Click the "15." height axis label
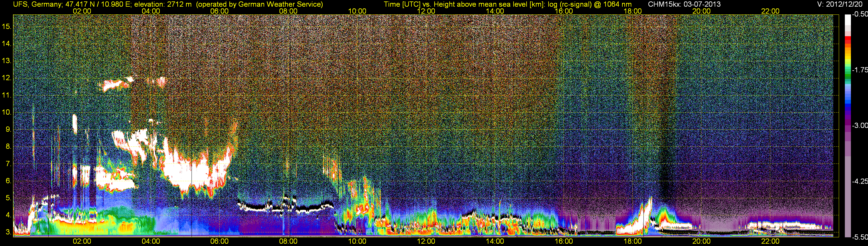868x246 pixels. point(7,27)
